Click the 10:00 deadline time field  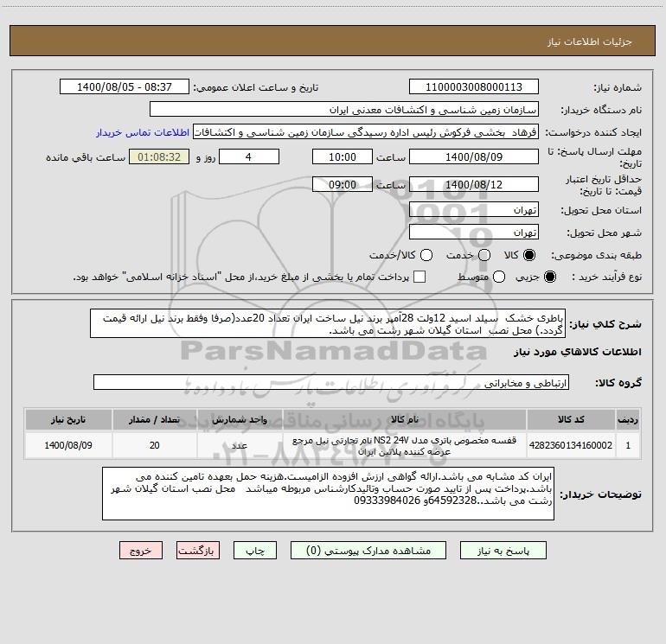(x=343, y=156)
